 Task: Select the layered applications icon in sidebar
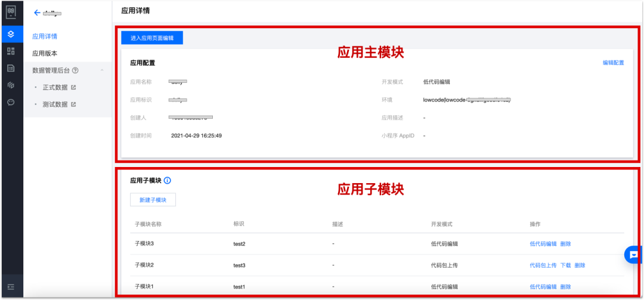pos(11,33)
